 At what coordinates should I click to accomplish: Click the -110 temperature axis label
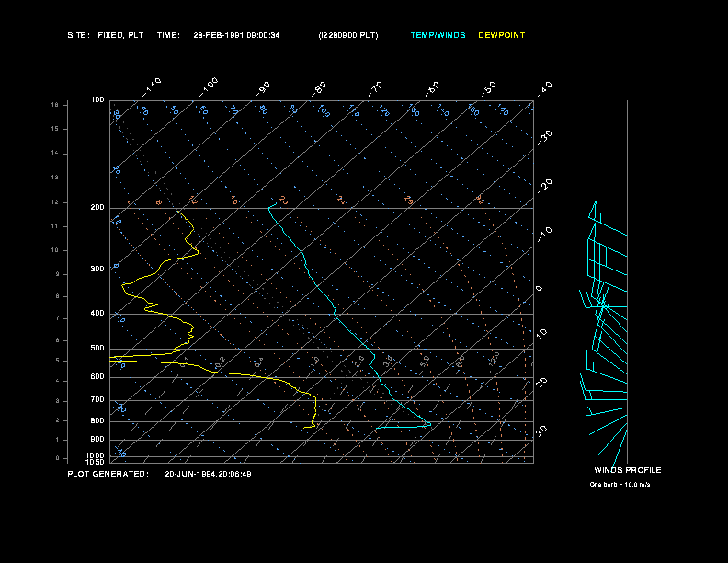152,87
